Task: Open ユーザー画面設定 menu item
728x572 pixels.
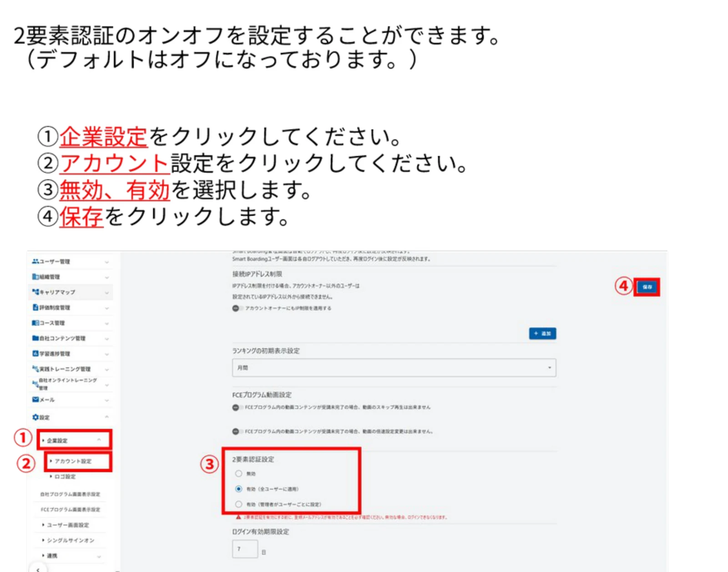Action: [68, 525]
